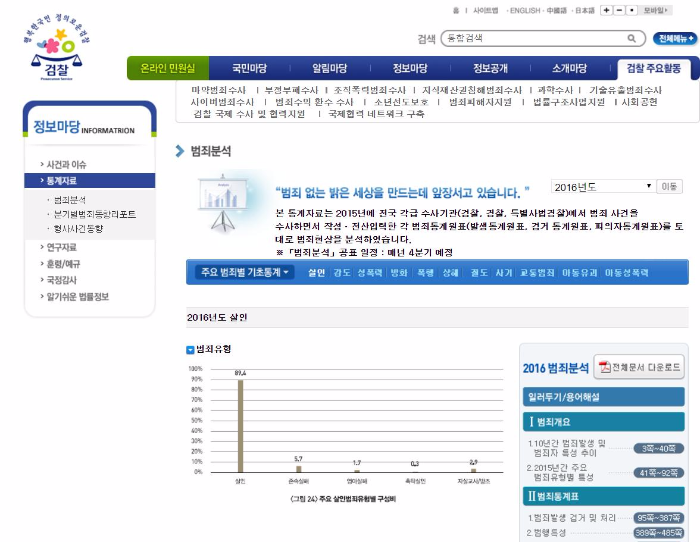This screenshot has width=700, height=542.
Task: Open pages 95쪽~387쪽 link
Action: point(658,518)
